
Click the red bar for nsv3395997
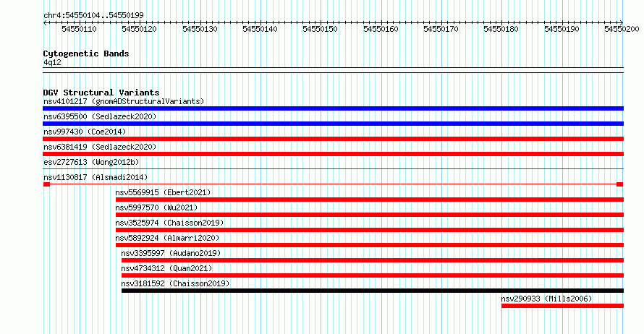pyautogui.click(x=373, y=260)
